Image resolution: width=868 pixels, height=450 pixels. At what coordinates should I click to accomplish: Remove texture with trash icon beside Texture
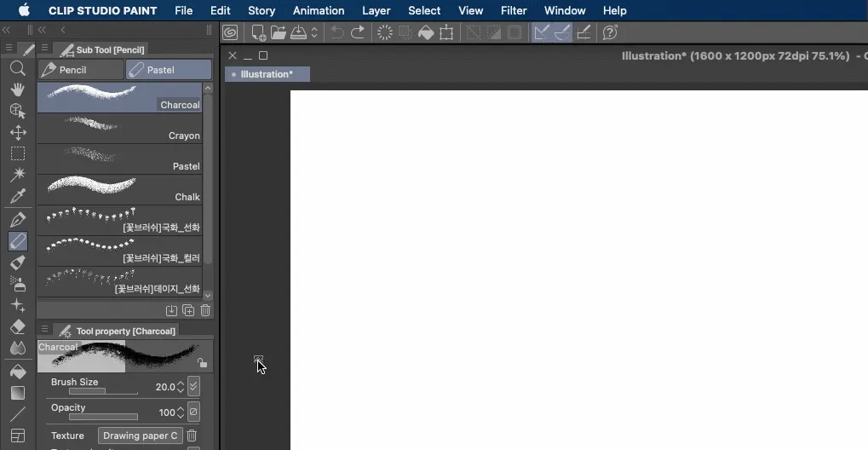[x=192, y=436]
